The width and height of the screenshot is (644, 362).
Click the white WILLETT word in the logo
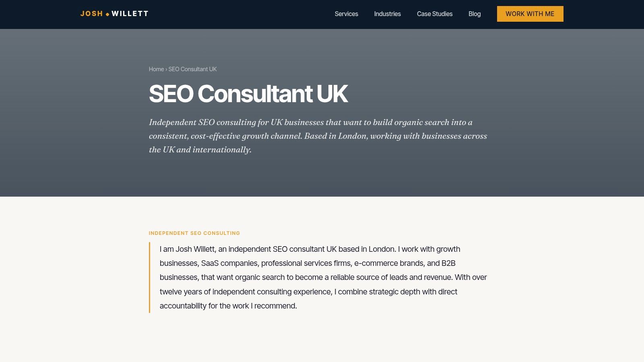click(130, 14)
